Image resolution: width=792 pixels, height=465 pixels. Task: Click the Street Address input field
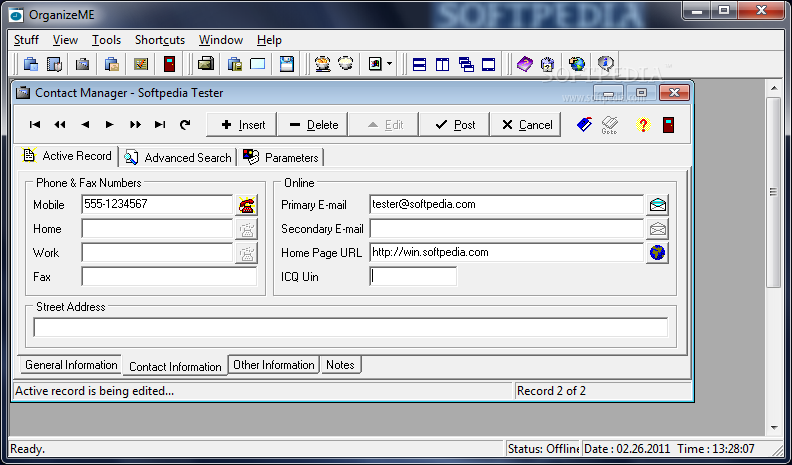click(351, 327)
